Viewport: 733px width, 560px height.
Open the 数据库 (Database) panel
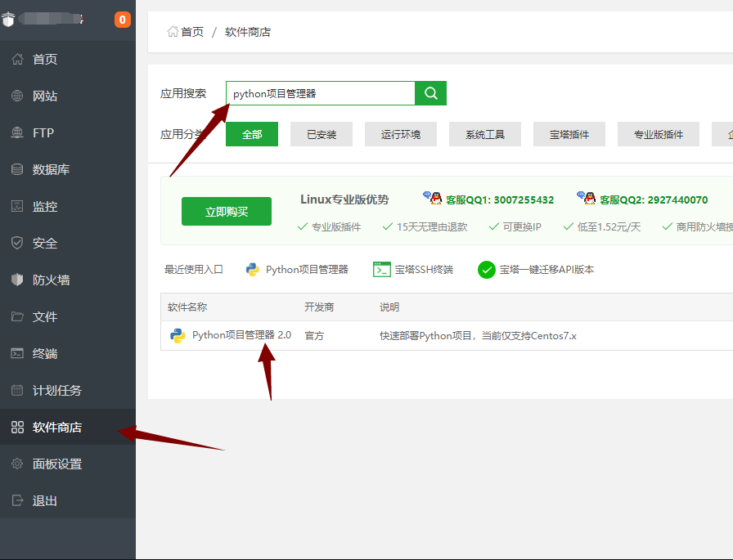pos(45,169)
